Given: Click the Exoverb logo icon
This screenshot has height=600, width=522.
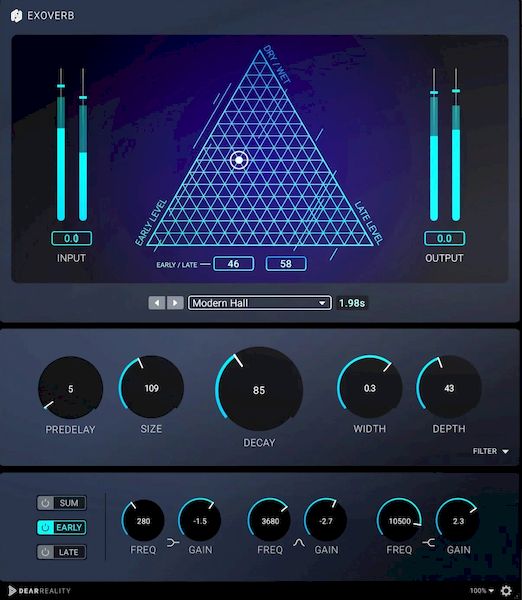Looking at the screenshot, I should coord(16,16).
